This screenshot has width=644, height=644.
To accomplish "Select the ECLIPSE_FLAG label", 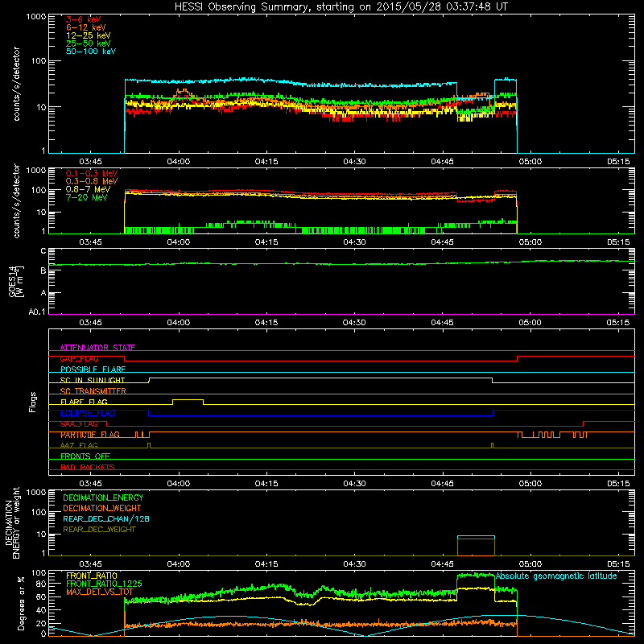I will click(88, 413).
